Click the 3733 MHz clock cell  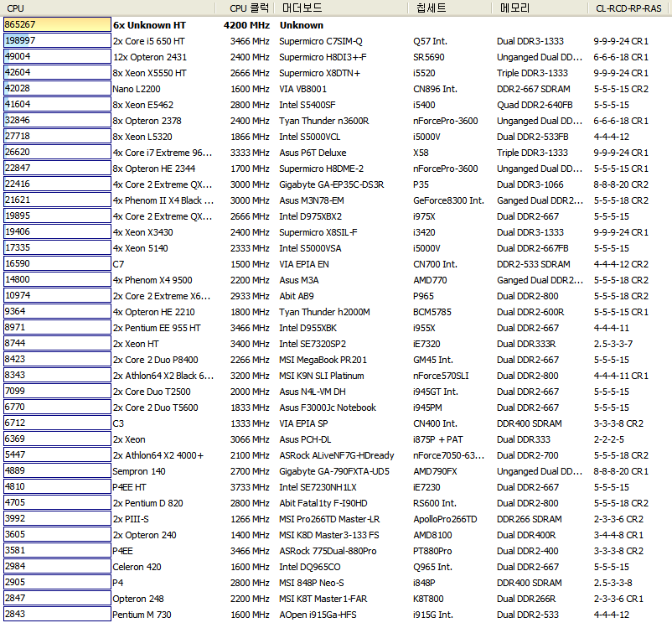coord(250,487)
